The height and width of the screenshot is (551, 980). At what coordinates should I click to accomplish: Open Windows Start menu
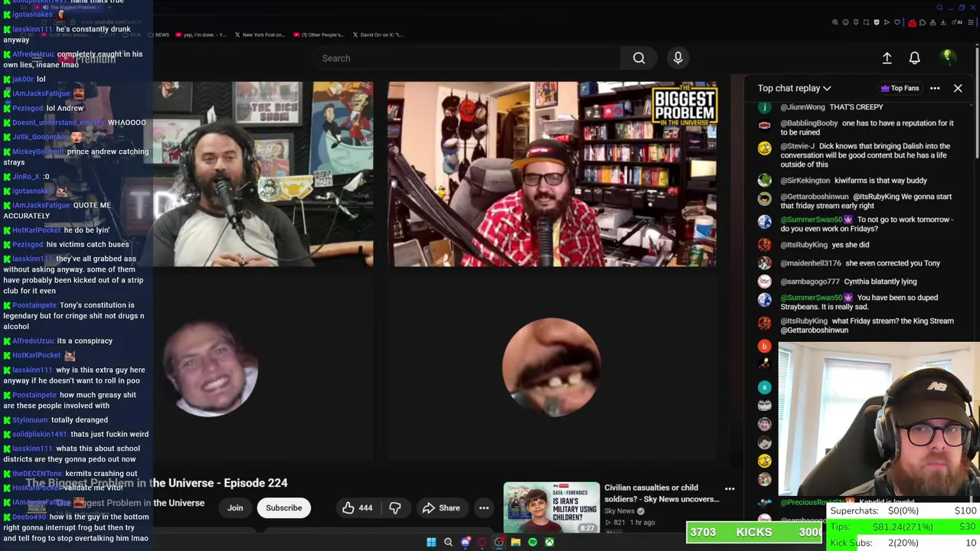[431, 542]
